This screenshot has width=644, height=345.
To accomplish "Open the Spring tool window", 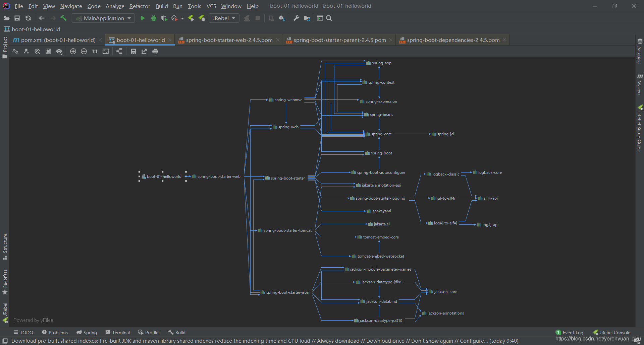I will (87, 333).
